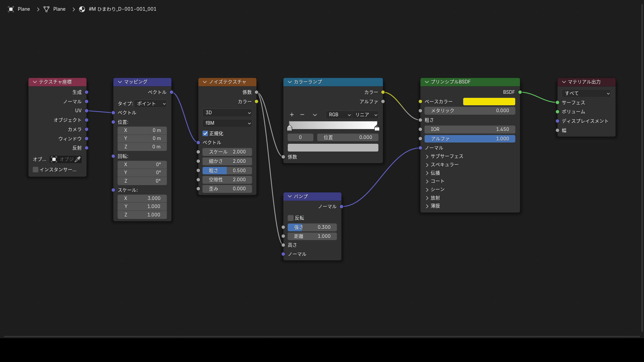644x362 pixels.
Task: Open the すべて target dropdown in the material output
Action: click(586, 93)
